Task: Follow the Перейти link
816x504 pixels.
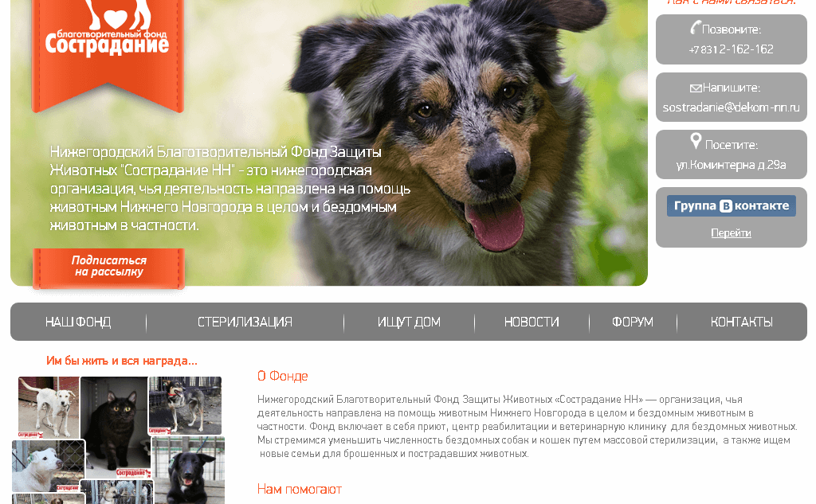Action: click(732, 233)
